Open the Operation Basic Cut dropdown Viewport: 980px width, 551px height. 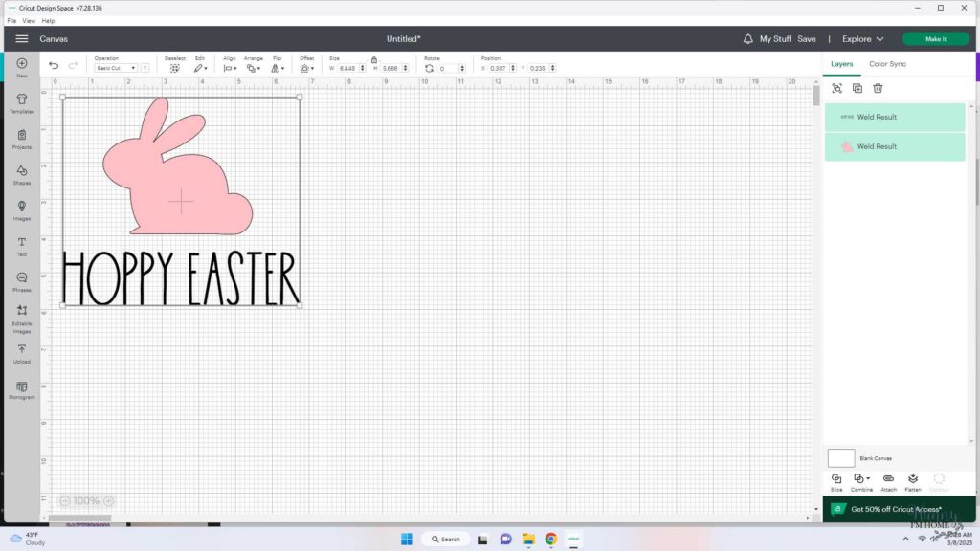click(116, 68)
